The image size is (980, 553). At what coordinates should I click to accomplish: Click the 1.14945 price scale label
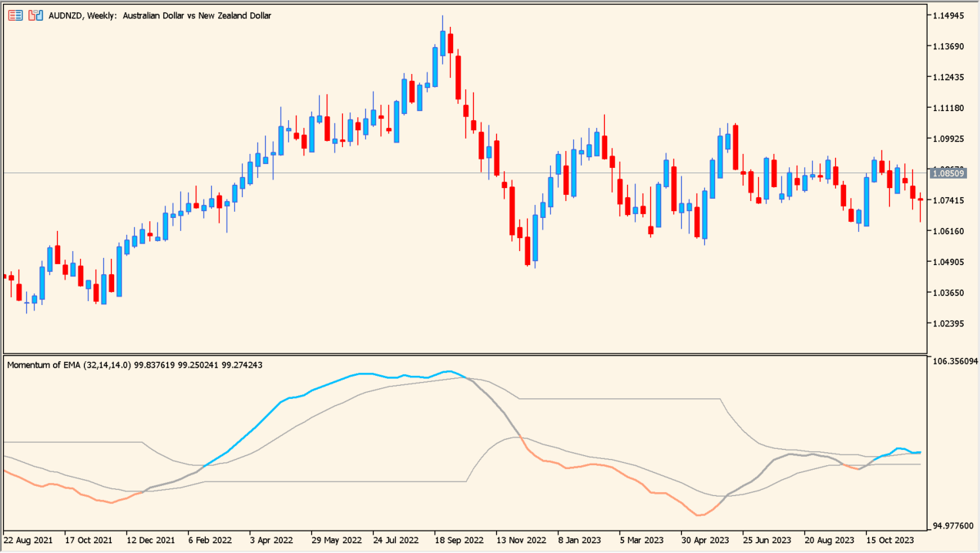click(x=949, y=14)
